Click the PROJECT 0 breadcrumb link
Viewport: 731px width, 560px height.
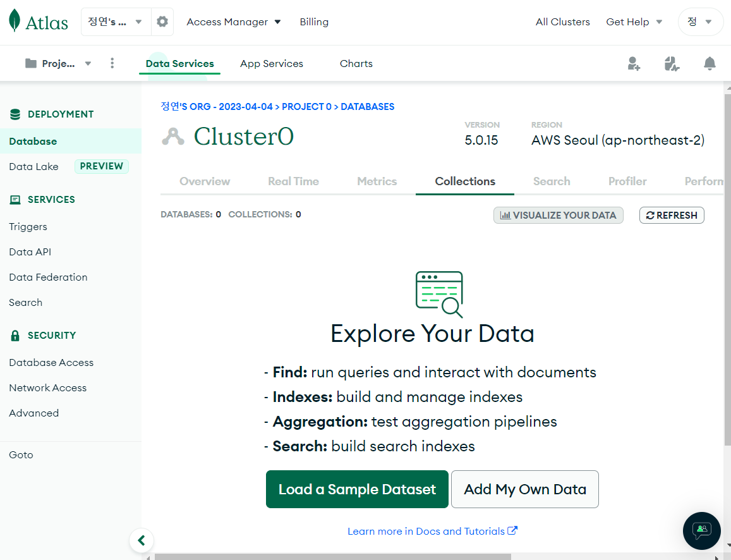pos(306,107)
